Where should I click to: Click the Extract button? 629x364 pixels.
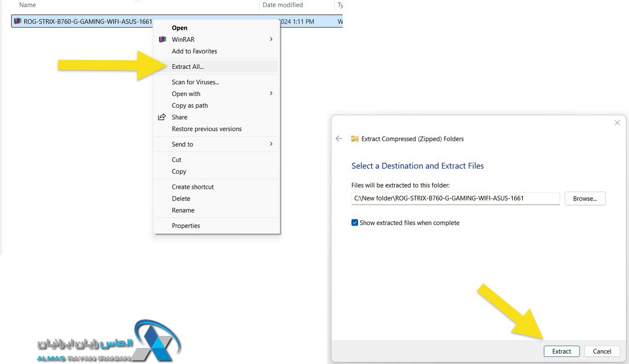point(561,351)
